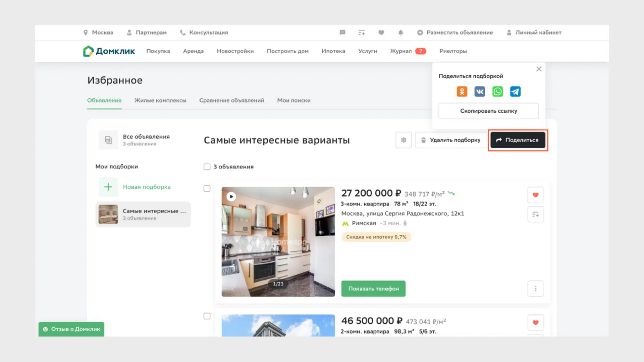The height and width of the screenshot is (362, 644).
Task: Open Партнерам link
Action: 147,33
